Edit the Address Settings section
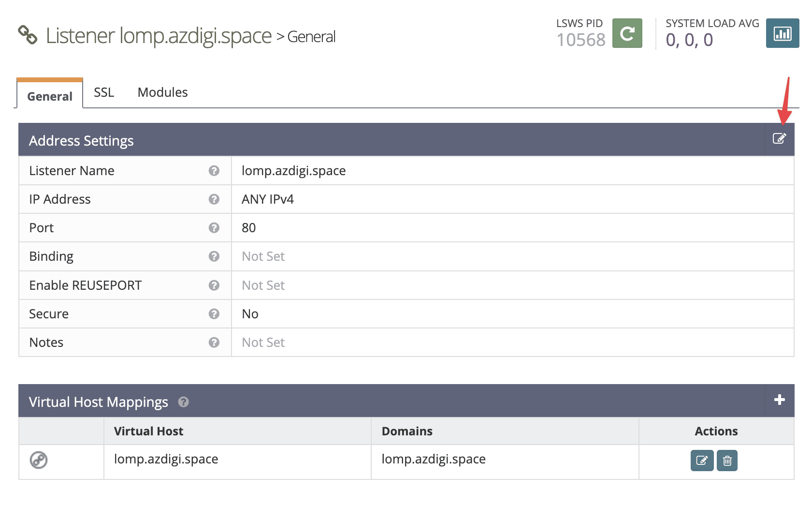Screen dimensions: 812x506 point(779,139)
